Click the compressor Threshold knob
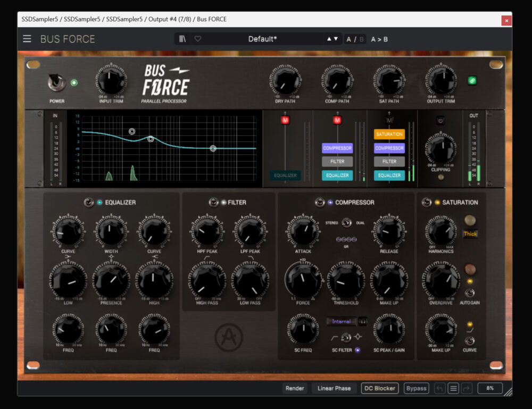This screenshot has height=409, width=532. pyautogui.click(x=346, y=280)
